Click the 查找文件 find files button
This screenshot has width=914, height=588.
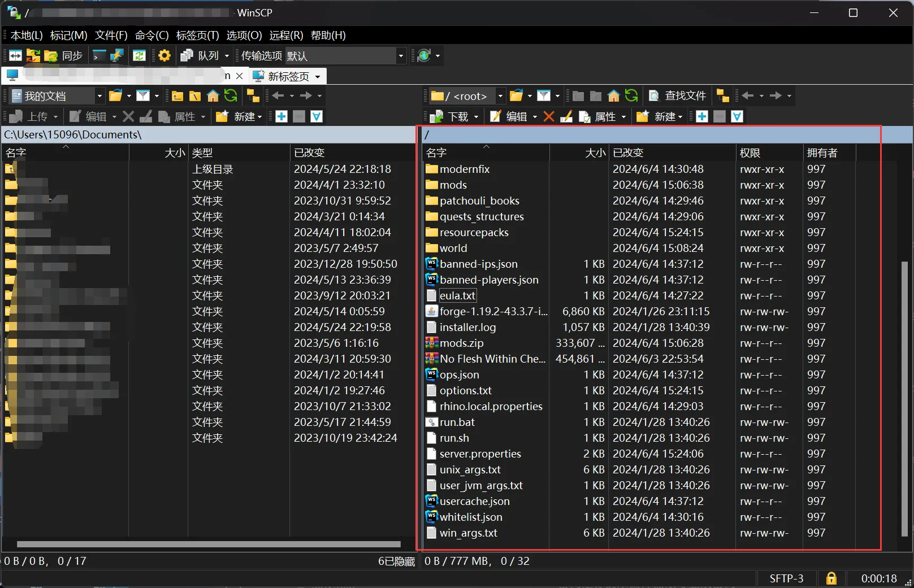tap(678, 95)
